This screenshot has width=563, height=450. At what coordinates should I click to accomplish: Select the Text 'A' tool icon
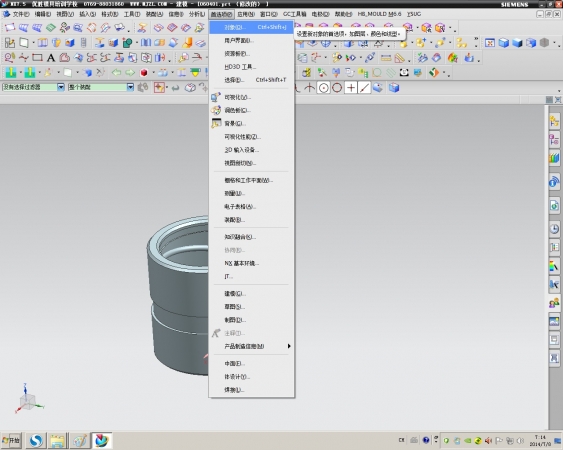[x=51, y=57]
